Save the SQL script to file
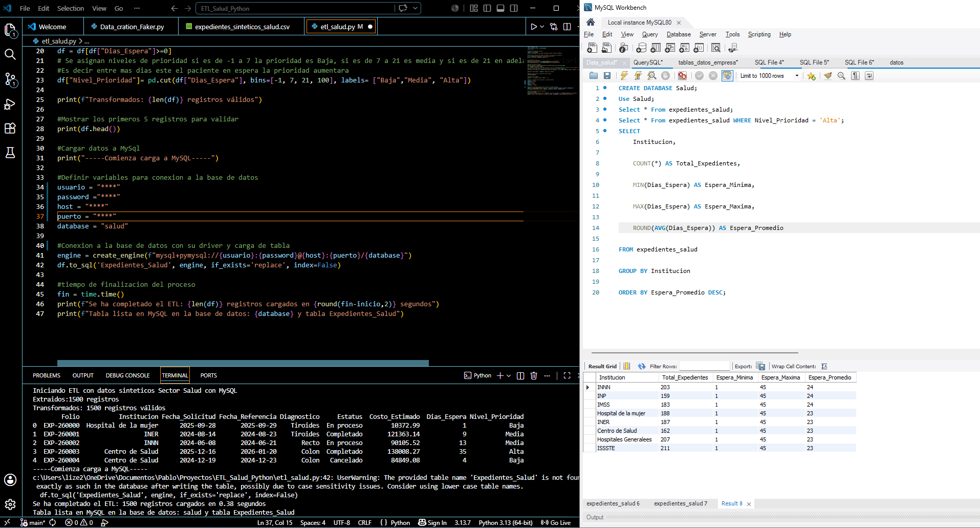 607,76
